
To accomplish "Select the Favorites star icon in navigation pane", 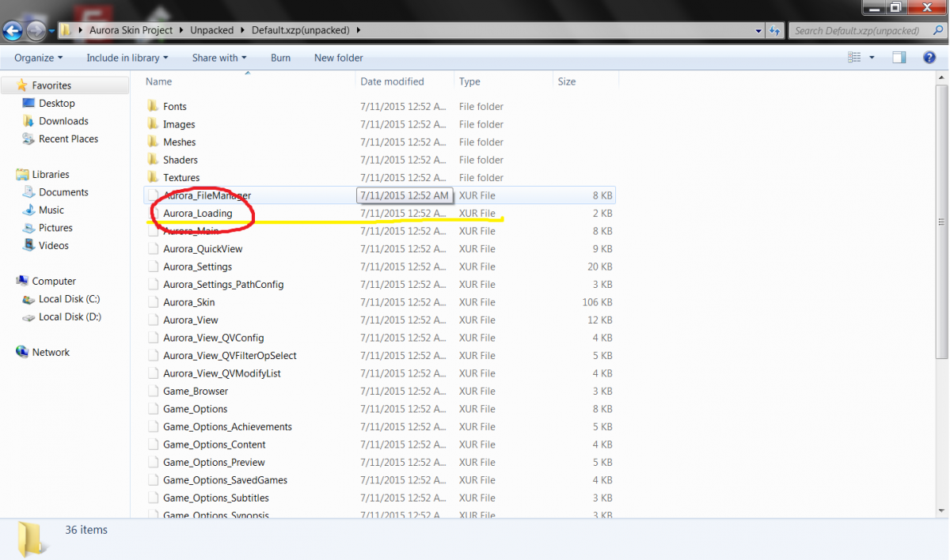I will pyautogui.click(x=21, y=85).
